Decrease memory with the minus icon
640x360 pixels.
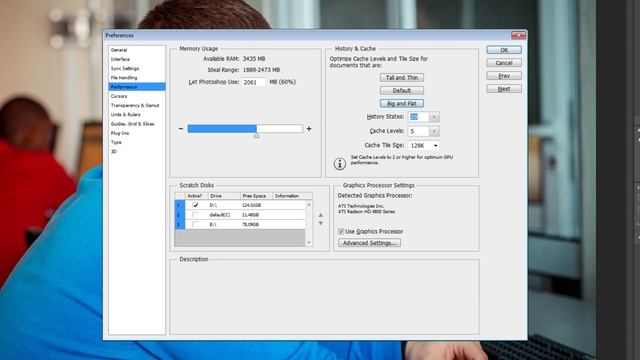(x=181, y=129)
